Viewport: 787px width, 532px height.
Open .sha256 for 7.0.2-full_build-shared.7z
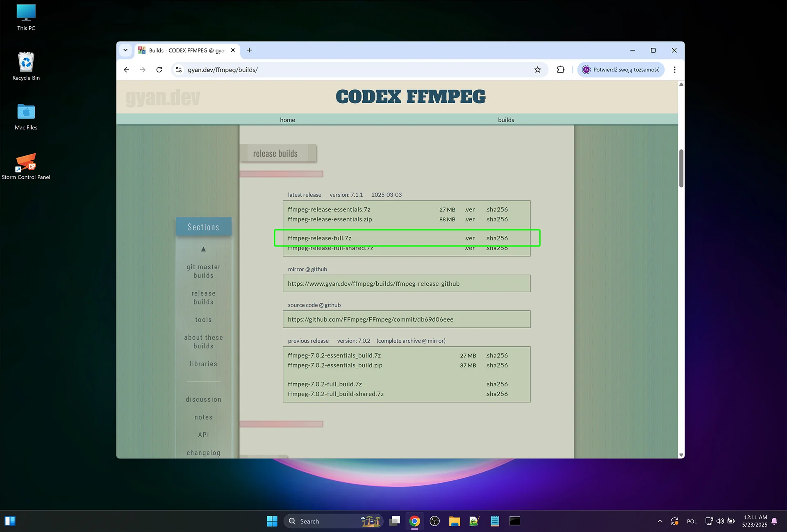496,394
